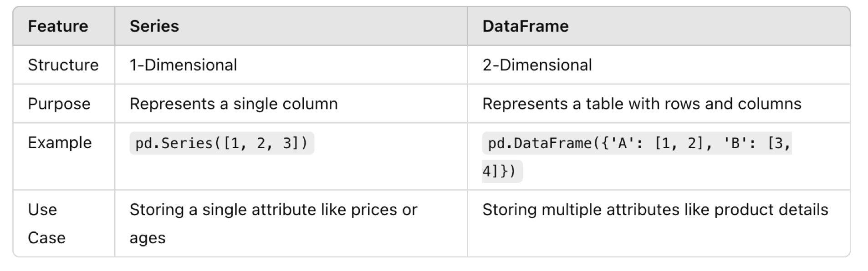Click the word 'ages' in Series cell

148,239
